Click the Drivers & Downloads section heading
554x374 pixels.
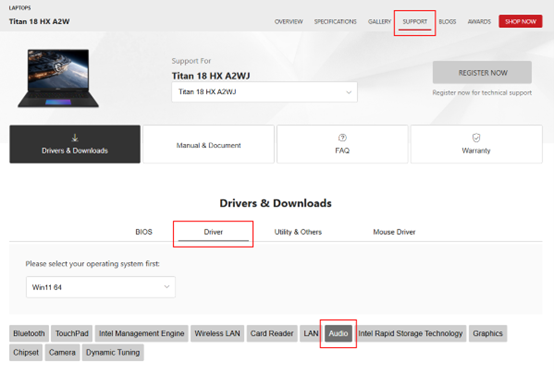[x=276, y=203]
